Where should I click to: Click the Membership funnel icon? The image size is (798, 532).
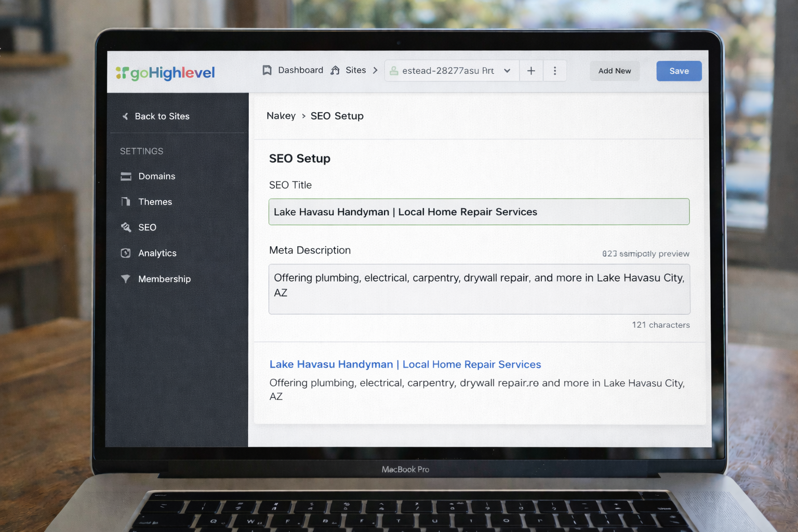(x=126, y=279)
